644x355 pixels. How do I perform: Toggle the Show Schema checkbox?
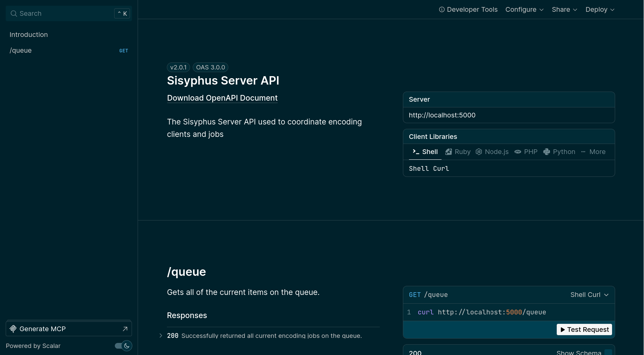(608, 352)
